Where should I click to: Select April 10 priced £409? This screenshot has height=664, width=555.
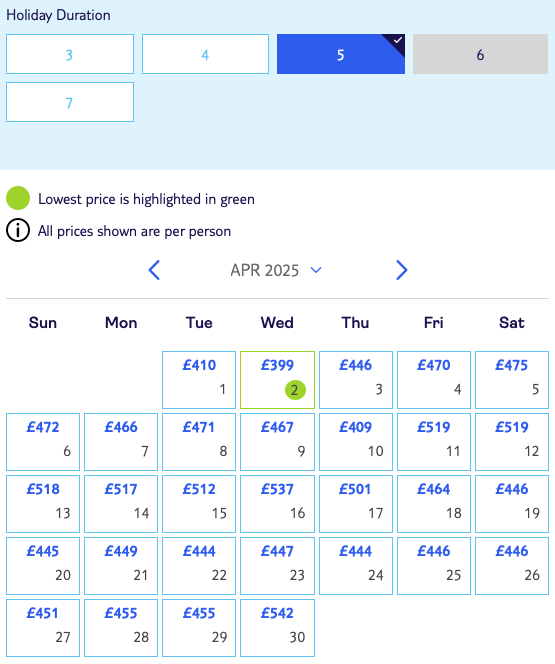(x=356, y=442)
